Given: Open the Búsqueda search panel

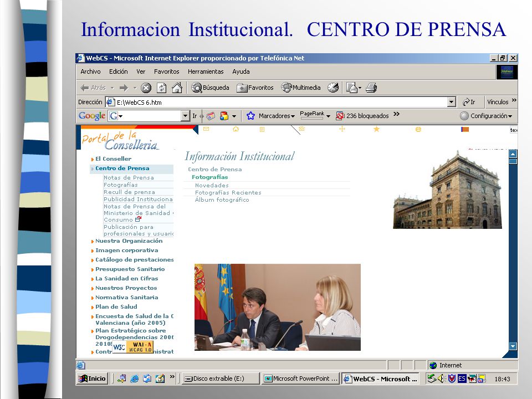Looking at the screenshot, I should tap(210, 88).
